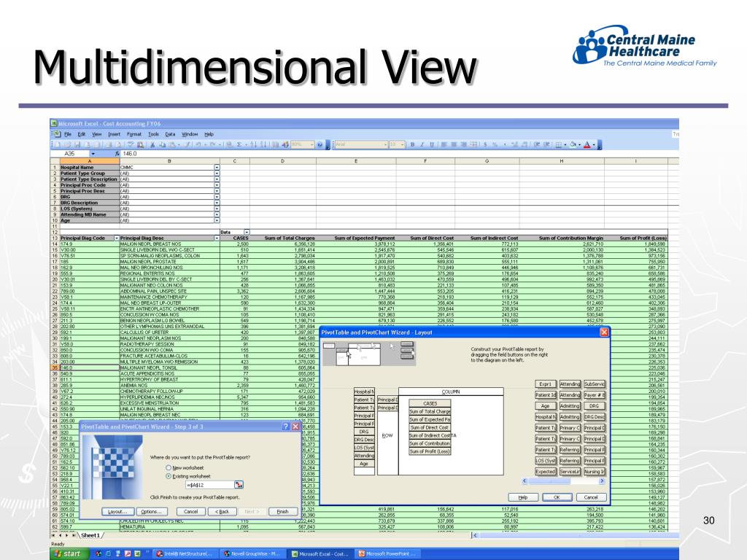Viewport: 747px width, 560px height.
Task: Open the font size dropdown
Action: [403, 144]
